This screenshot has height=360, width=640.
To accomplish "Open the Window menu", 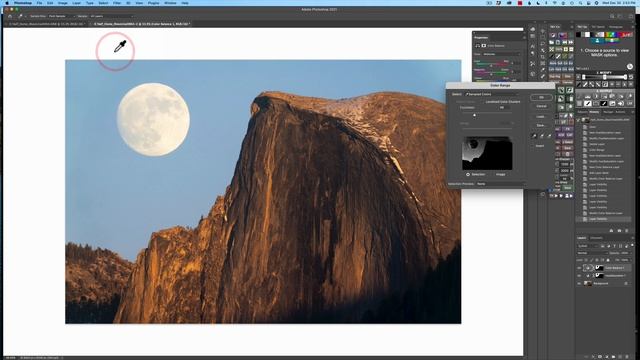I will click(x=170, y=3).
